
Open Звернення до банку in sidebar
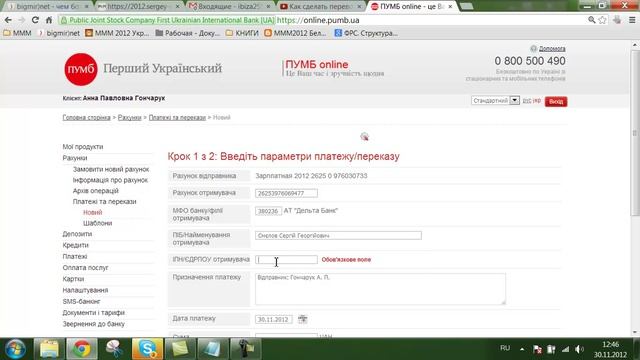(93, 324)
